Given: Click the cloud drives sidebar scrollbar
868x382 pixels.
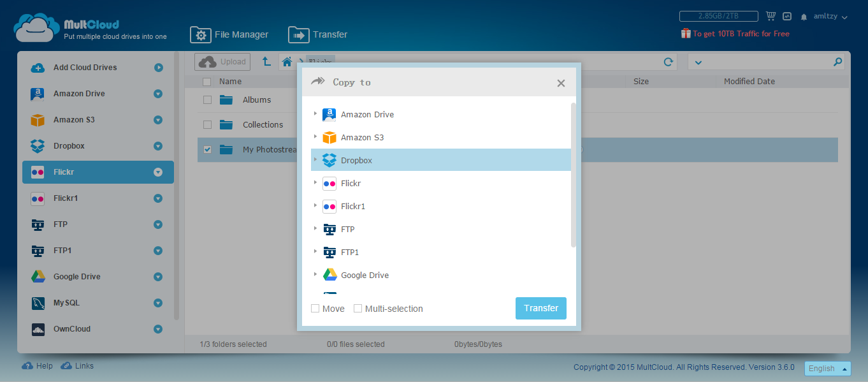Looking at the screenshot, I should tap(177, 186).
